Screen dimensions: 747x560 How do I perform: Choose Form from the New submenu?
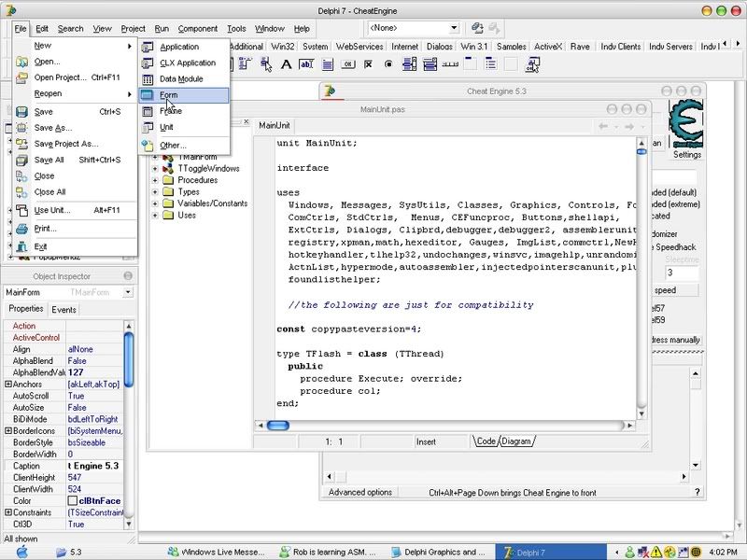coord(183,95)
